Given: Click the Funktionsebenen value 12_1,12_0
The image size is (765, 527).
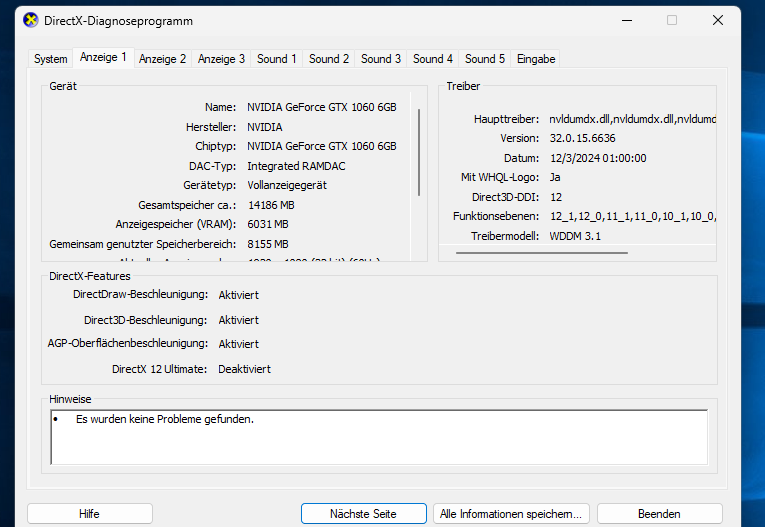Looking at the screenshot, I should (633, 216).
